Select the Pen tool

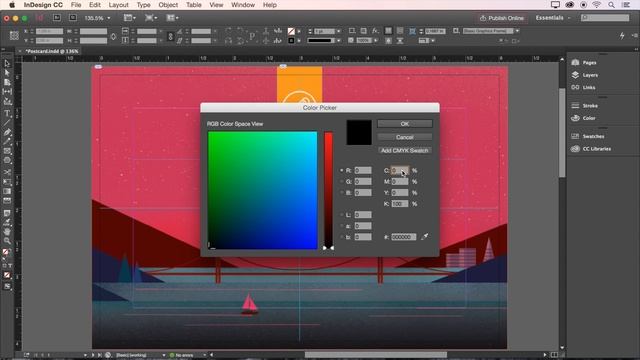click(x=7, y=132)
